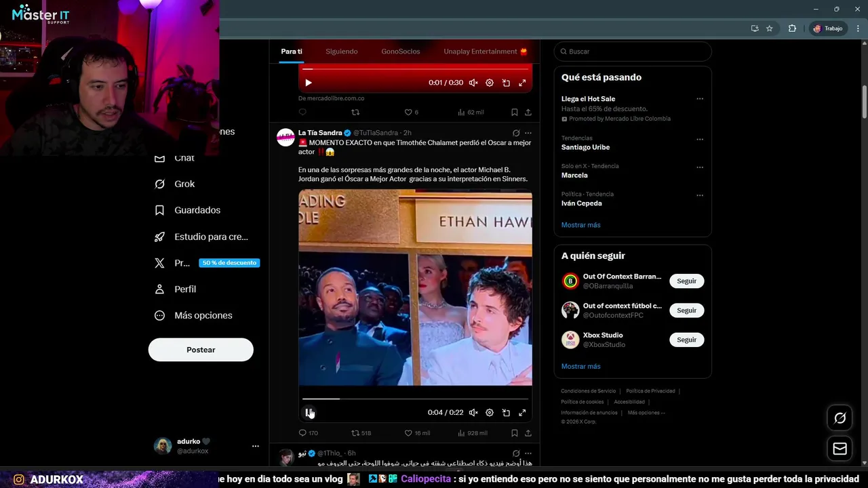
Task: Click Mostrar más under A quién seguir
Action: coord(580,367)
